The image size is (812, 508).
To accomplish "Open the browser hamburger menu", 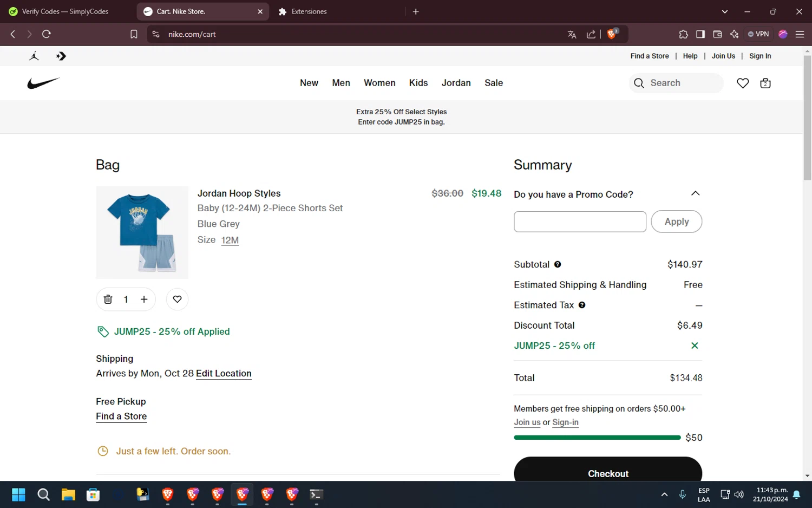I will (800, 34).
